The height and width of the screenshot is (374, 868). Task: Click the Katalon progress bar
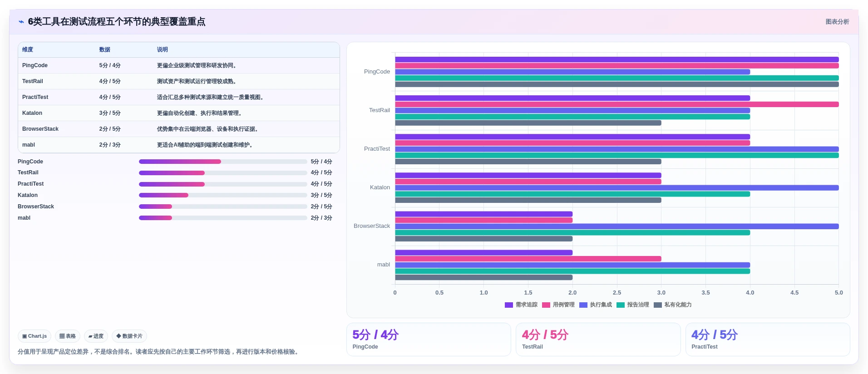click(223, 195)
